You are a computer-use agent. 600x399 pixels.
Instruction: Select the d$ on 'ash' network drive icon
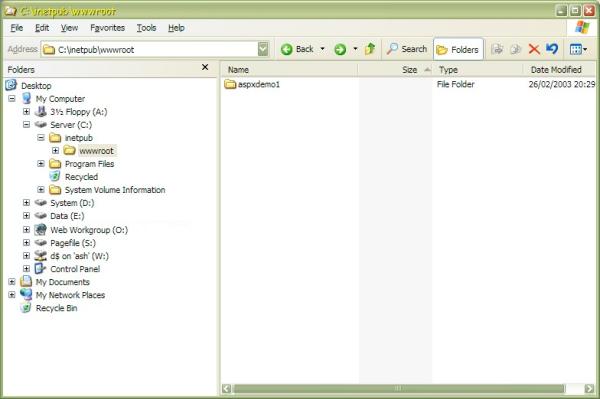[41, 256]
